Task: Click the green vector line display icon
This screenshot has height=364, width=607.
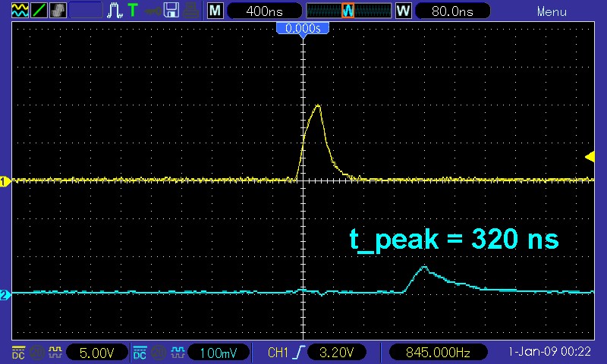Action: [39, 10]
